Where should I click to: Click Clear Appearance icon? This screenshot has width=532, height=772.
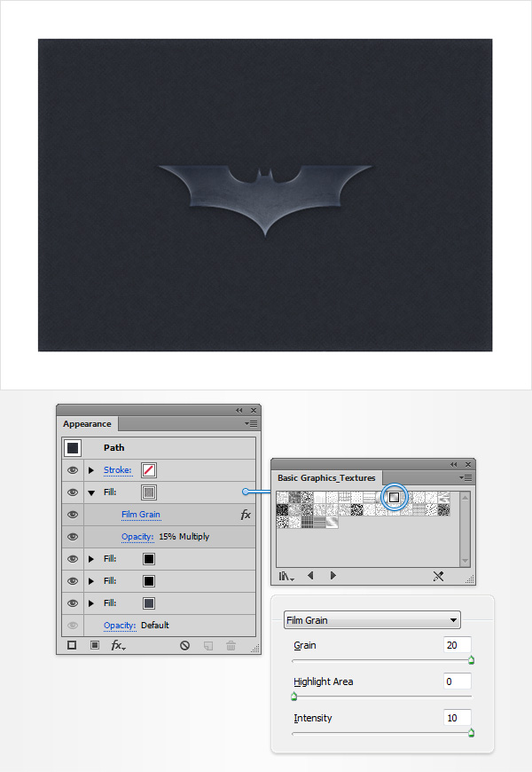[x=185, y=645]
